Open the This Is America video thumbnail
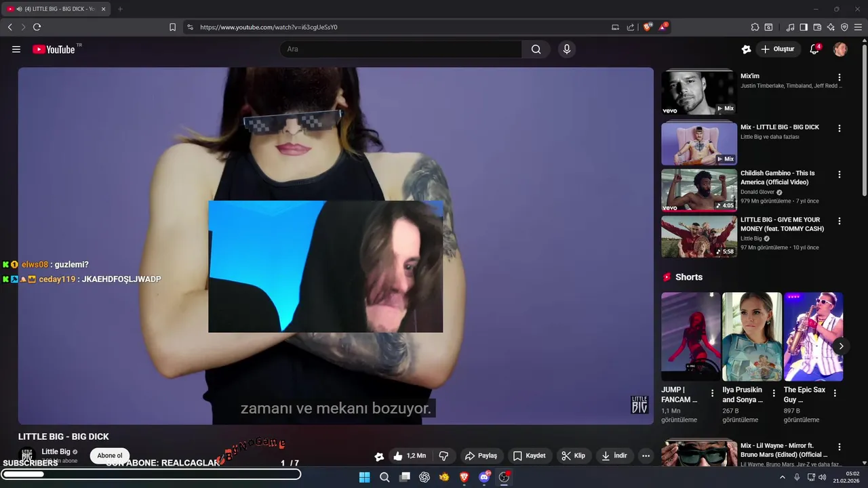The image size is (868, 488). tap(699, 190)
